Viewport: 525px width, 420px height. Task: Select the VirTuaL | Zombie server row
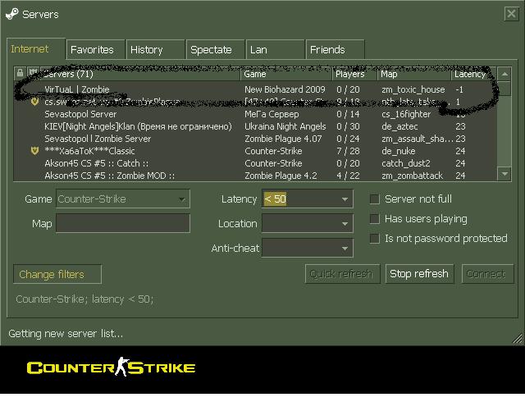click(x=255, y=89)
